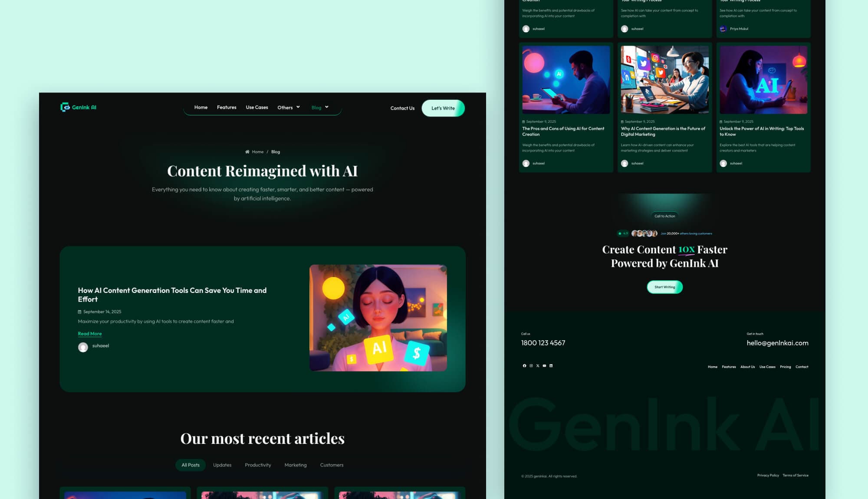The image size is (868, 499).
Task: Click the hello@genlnkai.com email link
Action: 777,343
